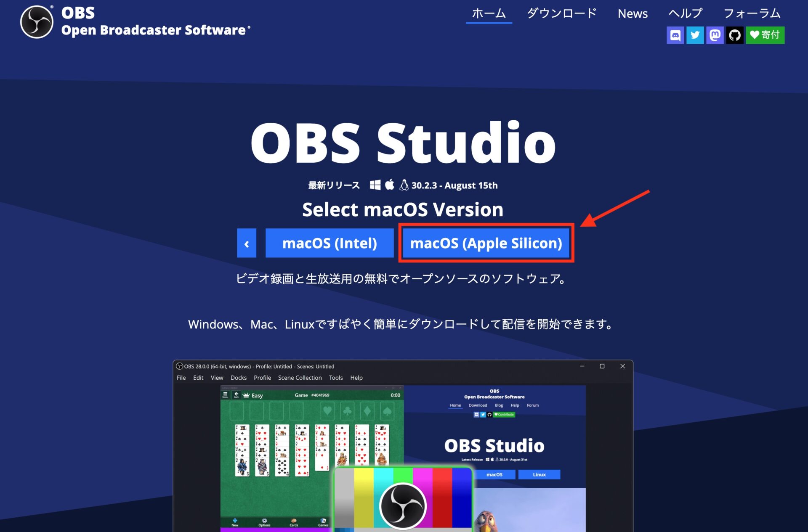The image size is (808, 532).
Task: Click the Apple logo icon in release line
Action: pos(390,185)
